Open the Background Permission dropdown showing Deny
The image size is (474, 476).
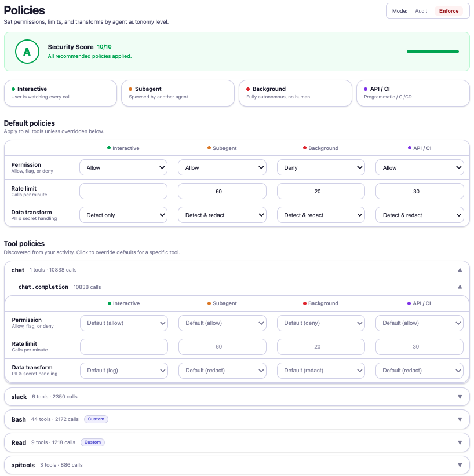point(320,167)
